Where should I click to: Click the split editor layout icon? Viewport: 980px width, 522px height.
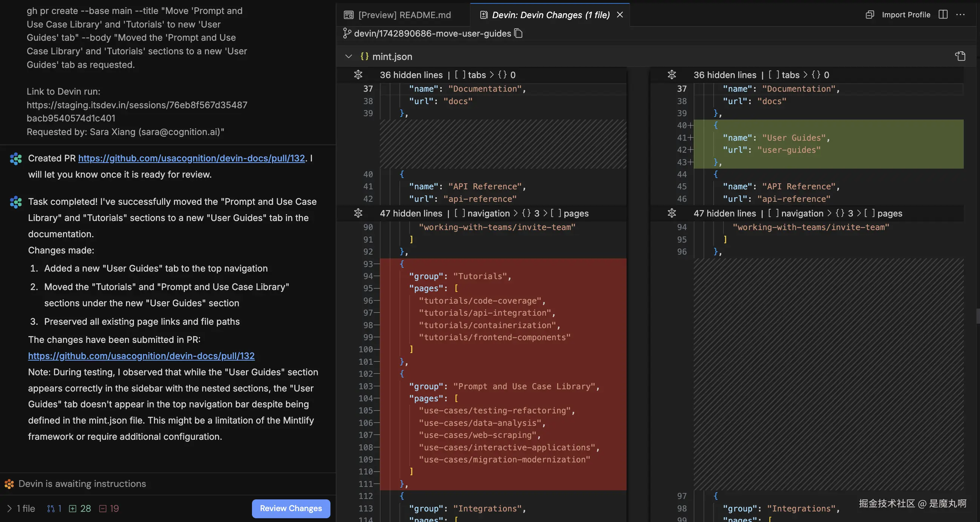point(943,14)
